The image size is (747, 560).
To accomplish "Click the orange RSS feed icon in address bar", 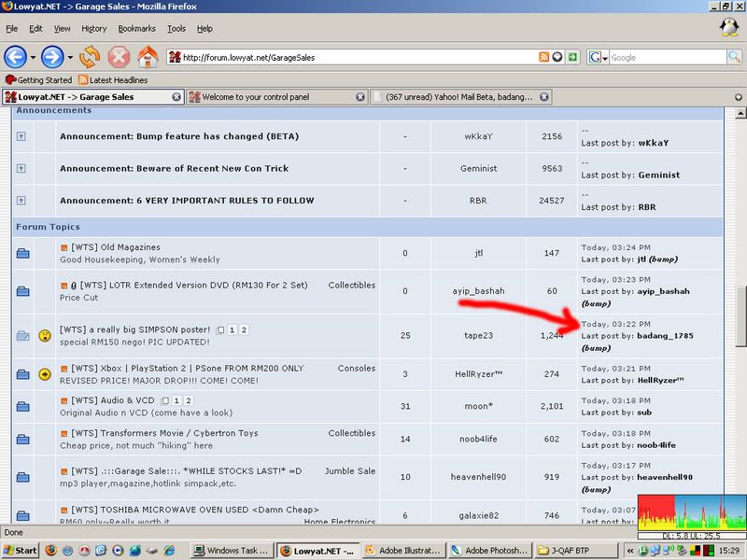I will pos(543,57).
